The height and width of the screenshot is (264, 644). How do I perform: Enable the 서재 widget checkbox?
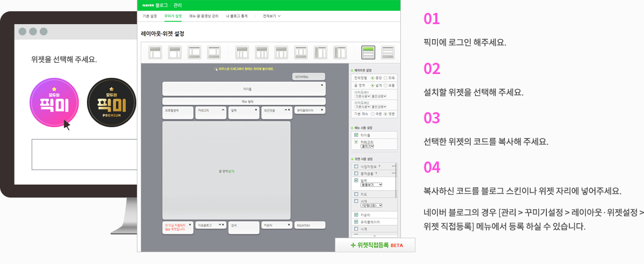coord(356,201)
